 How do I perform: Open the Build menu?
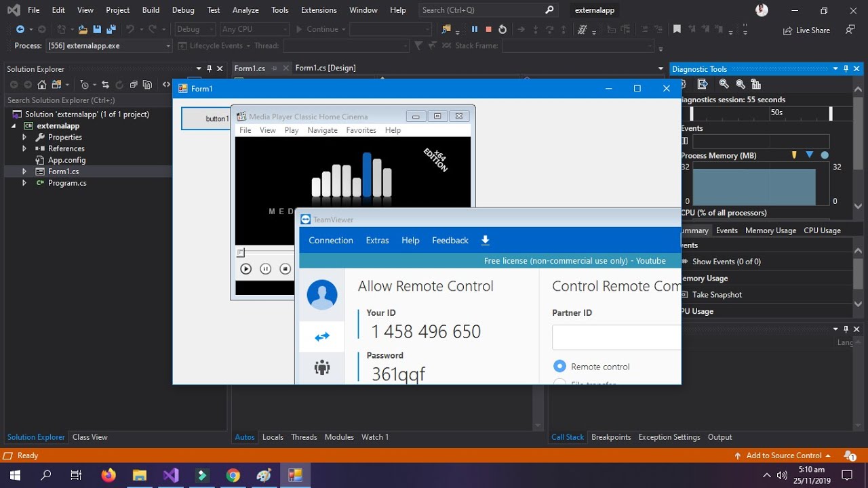[x=151, y=10]
